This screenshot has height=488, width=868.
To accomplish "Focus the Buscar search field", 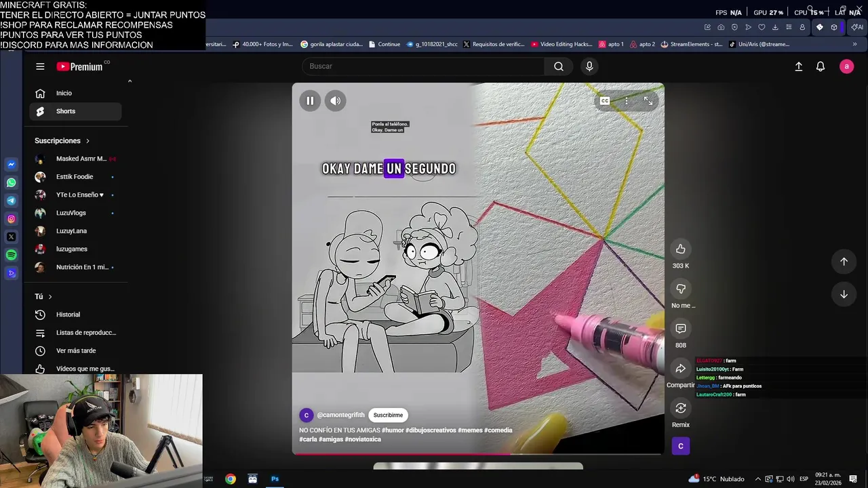I will coord(423,66).
